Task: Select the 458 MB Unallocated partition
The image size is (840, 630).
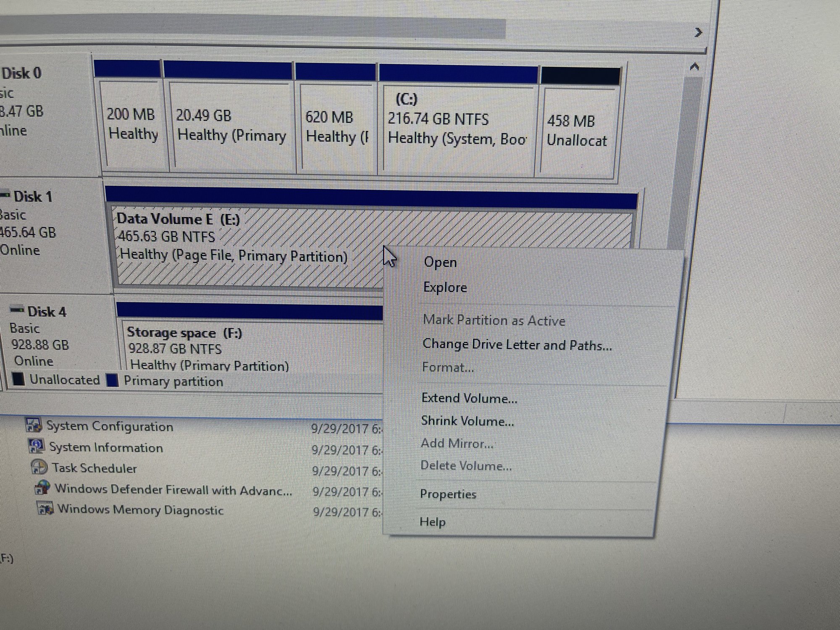Action: pos(577,130)
